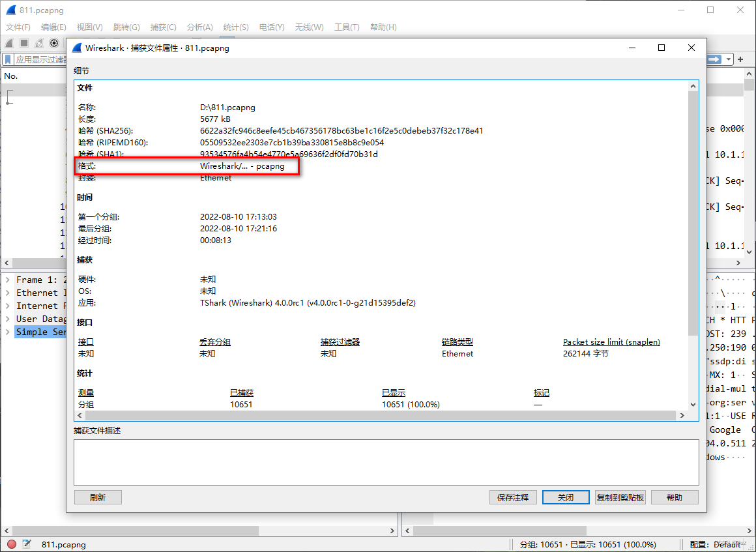Click the RIPEMD160 hash value text
756x552 pixels.
[292, 142]
